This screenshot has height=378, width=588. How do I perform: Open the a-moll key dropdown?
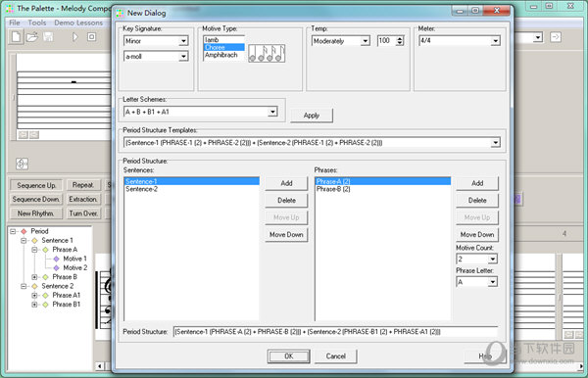coord(183,56)
